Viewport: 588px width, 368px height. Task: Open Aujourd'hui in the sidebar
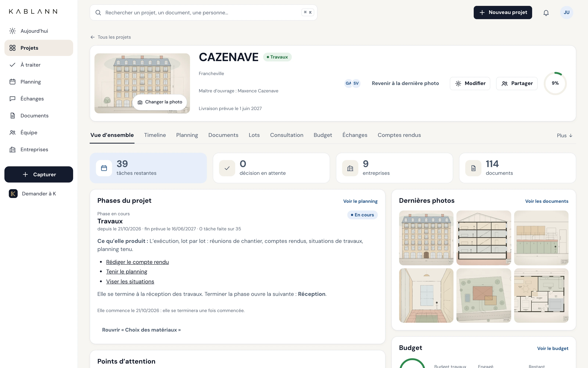click(39, 31)
